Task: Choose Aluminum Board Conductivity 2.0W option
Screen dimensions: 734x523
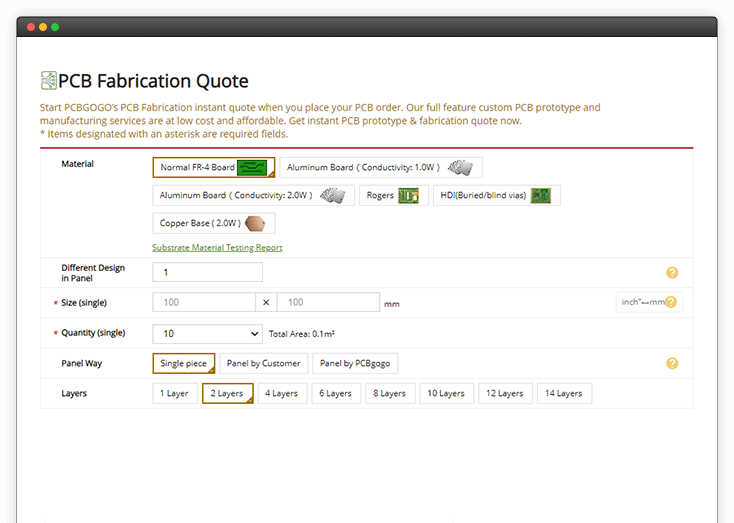Action: (253, 196)
